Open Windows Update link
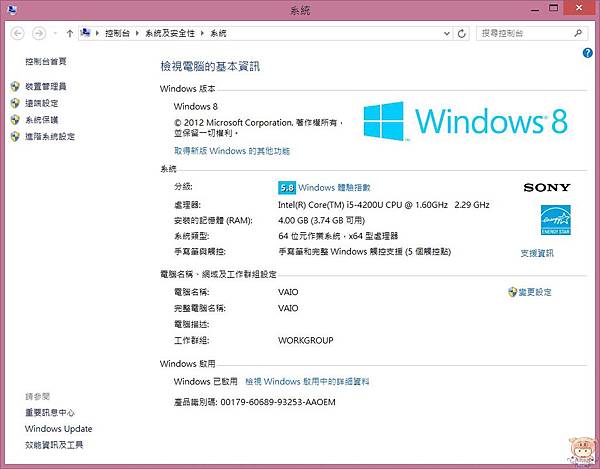The image size is (600, 469). pyautogui.click(x=59, y=429)
